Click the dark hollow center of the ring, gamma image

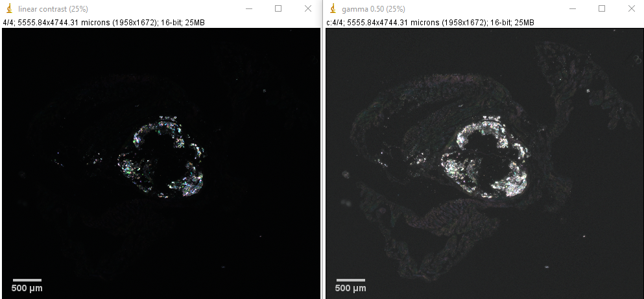pos(485,158)
